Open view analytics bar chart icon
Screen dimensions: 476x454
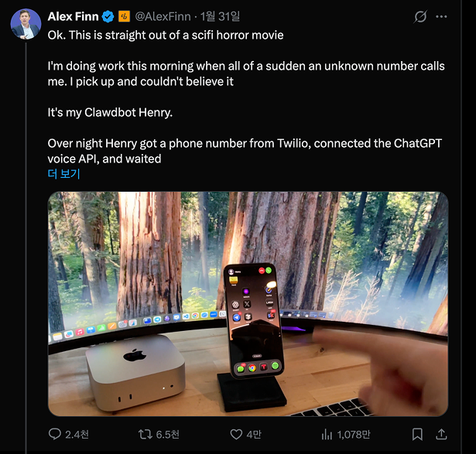(x=327, y=434)
